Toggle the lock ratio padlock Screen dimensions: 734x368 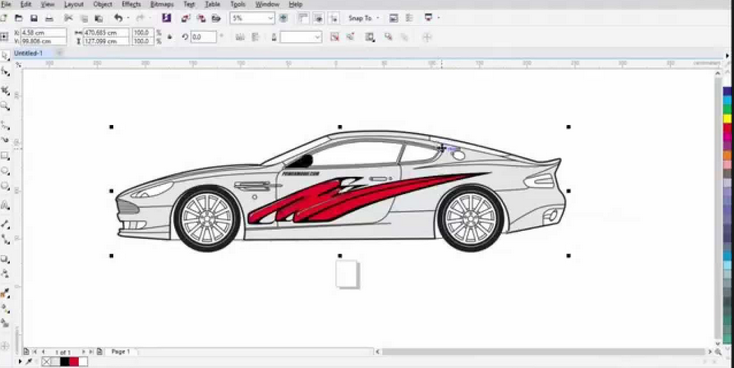(170, 37)
